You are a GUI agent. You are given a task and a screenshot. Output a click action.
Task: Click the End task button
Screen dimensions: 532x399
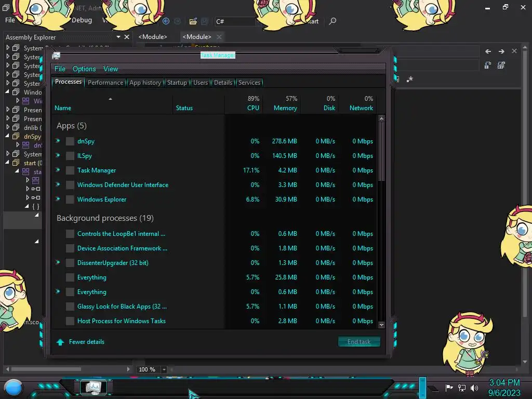(359, 342)
